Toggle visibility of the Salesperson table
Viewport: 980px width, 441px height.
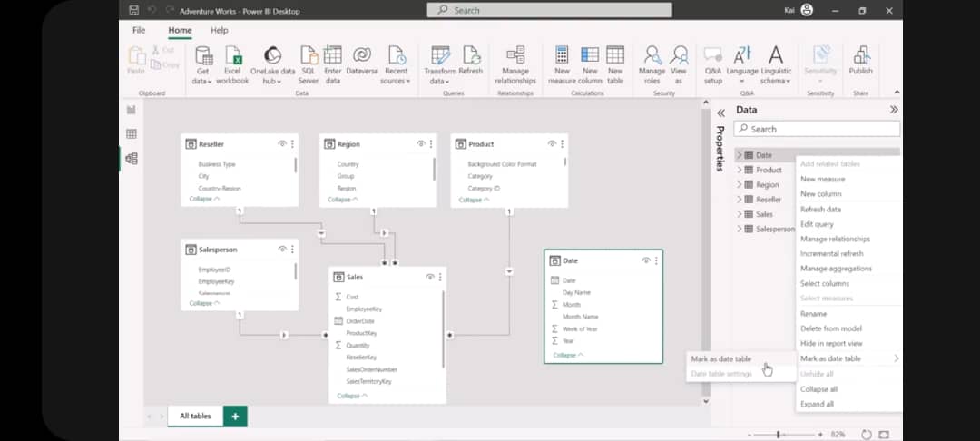[x=282, y=250]
